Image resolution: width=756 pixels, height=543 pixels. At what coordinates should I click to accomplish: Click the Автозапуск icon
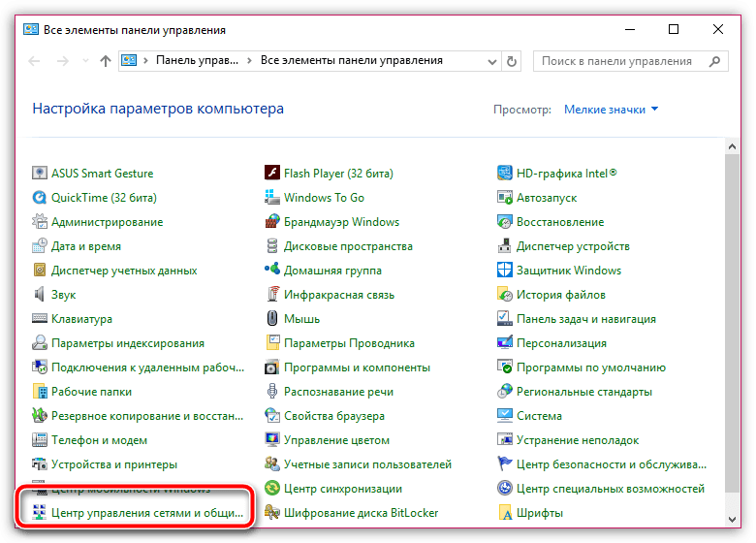tap(505, 197)
